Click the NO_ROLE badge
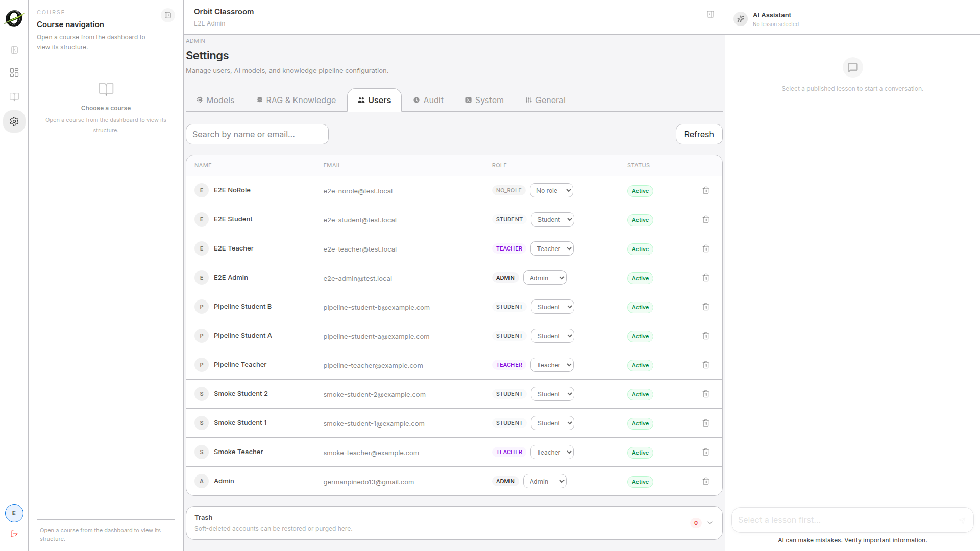This screenshot has width=980, height=551. pos(508,190)
